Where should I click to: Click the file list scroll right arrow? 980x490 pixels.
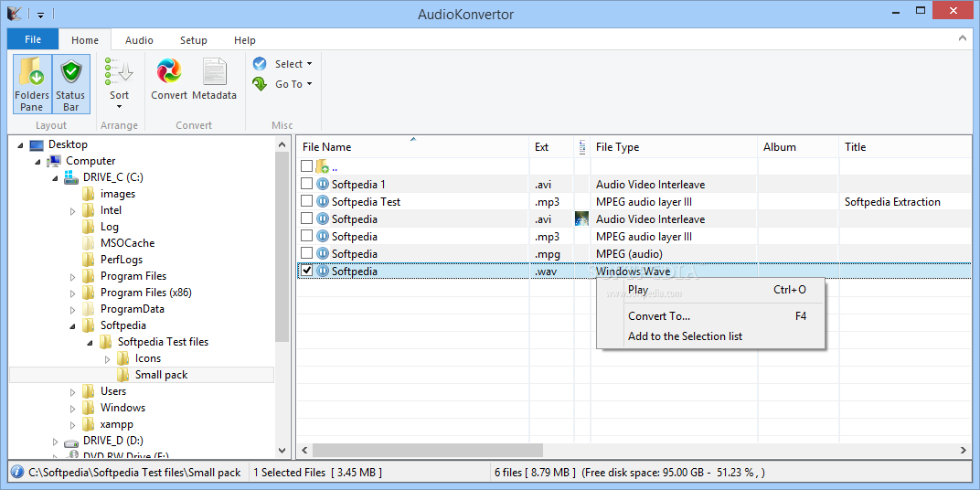(964, 450)
